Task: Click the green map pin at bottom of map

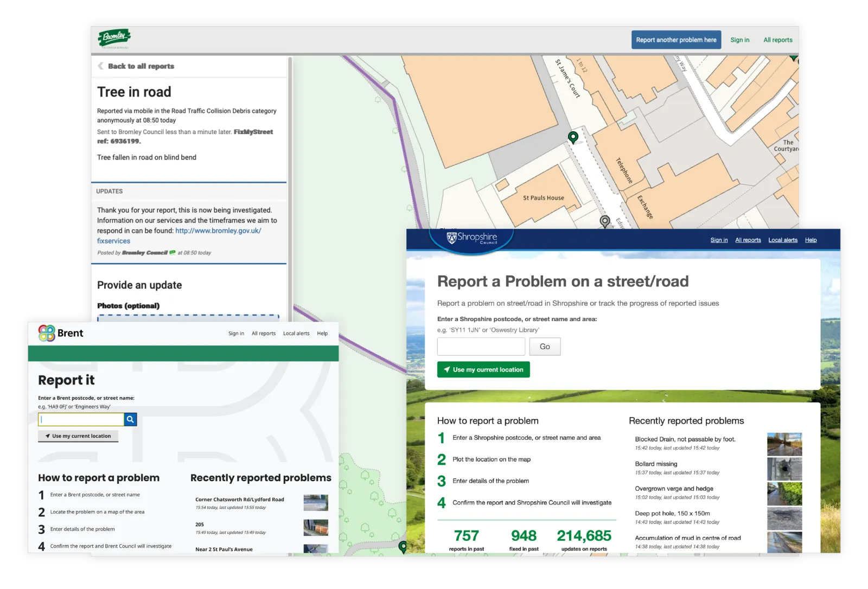Action: [x=403, y=546]
